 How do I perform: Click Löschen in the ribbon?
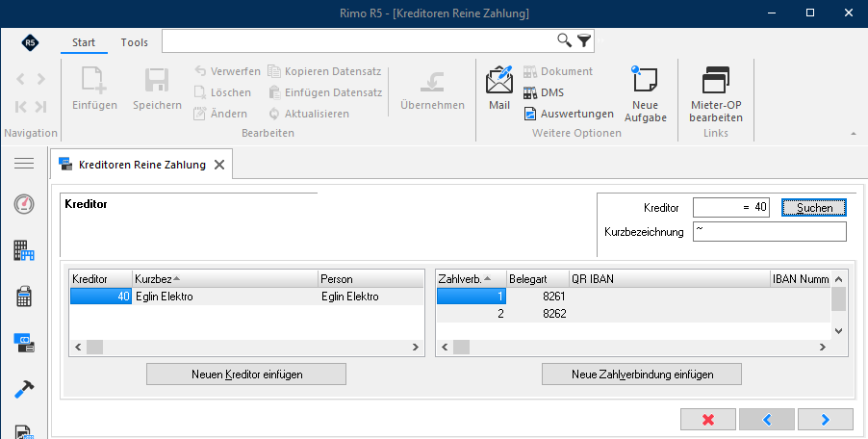click(x=222, y=92)
